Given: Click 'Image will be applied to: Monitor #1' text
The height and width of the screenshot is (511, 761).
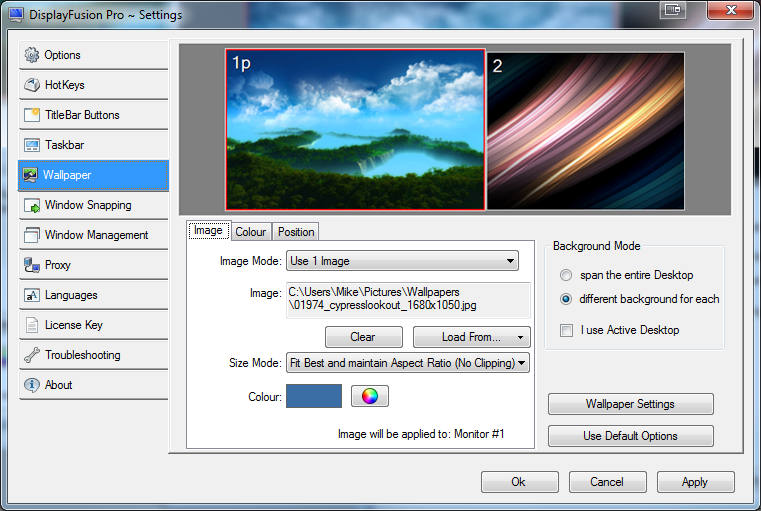Looking at the screenshot, I should click(421, 434).
